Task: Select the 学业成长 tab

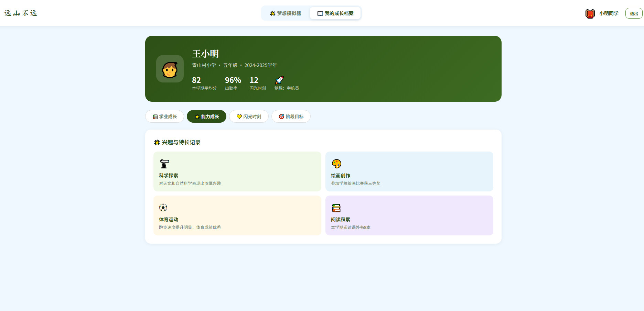Action: (x=164, y=116)
